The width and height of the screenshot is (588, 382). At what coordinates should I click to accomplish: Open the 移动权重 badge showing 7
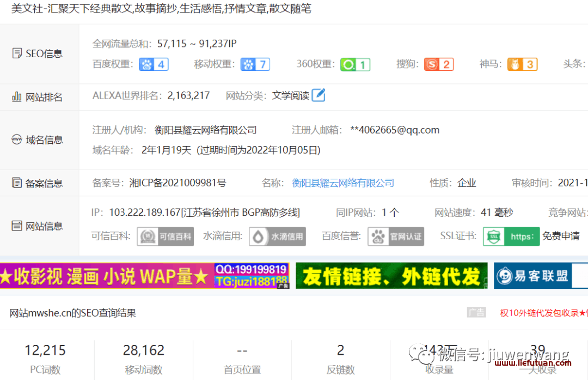[x=255, y=64]
